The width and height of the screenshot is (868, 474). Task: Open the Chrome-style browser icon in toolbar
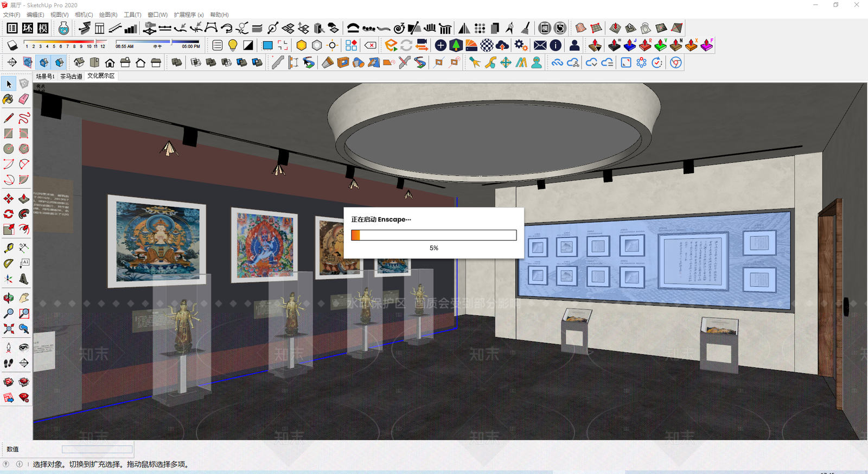point(675,62)
